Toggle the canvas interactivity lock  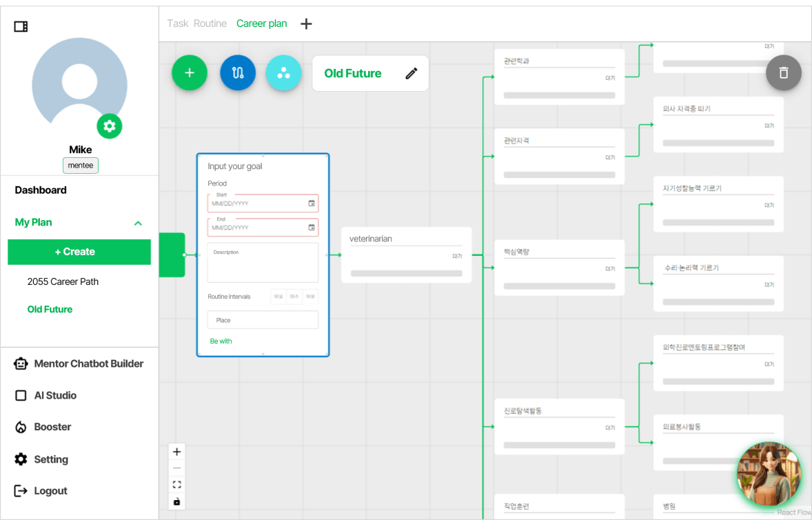click(177, 501)
